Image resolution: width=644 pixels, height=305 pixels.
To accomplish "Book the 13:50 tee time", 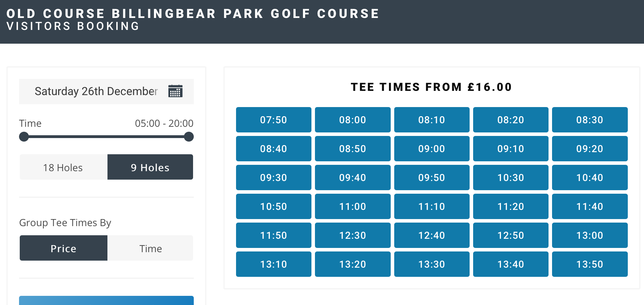I will [589, 264].
